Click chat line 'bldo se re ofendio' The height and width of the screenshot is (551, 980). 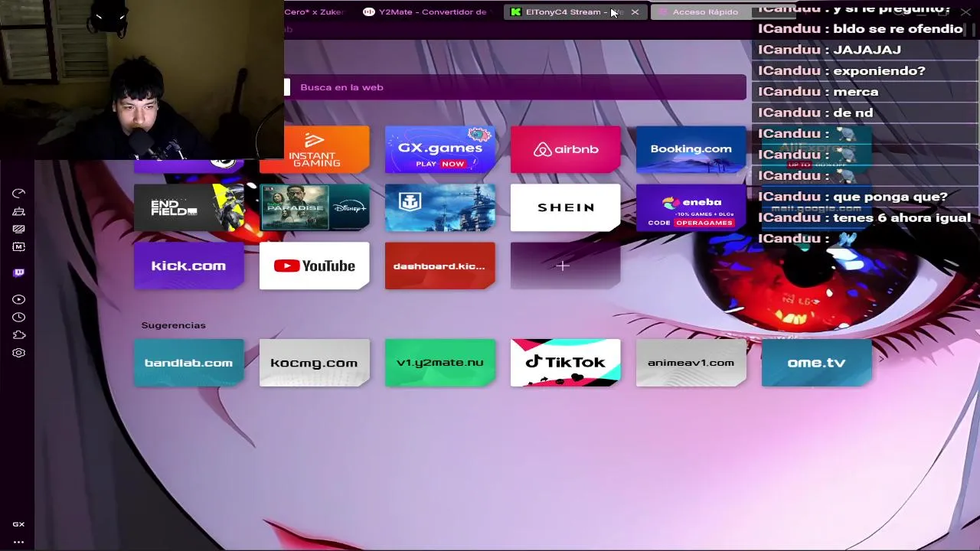click(897, 28)
